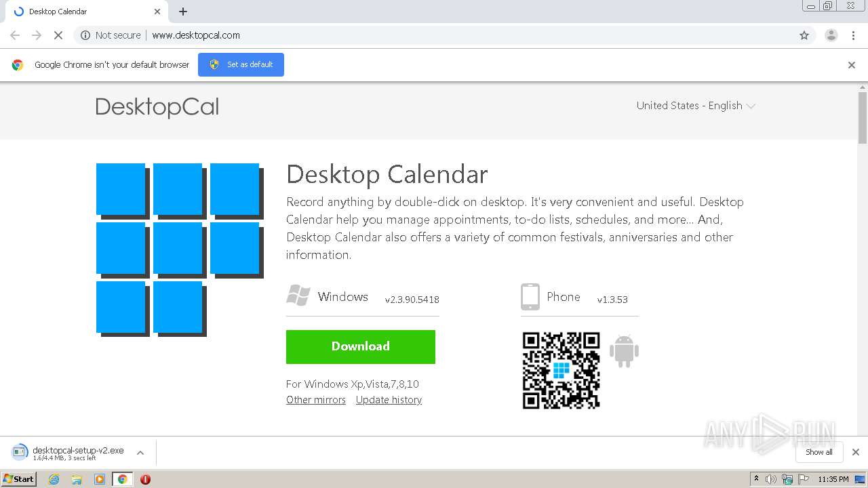Click the blue calendar tiles logo
Screen dimensions: 868x488
coord(179,249)
